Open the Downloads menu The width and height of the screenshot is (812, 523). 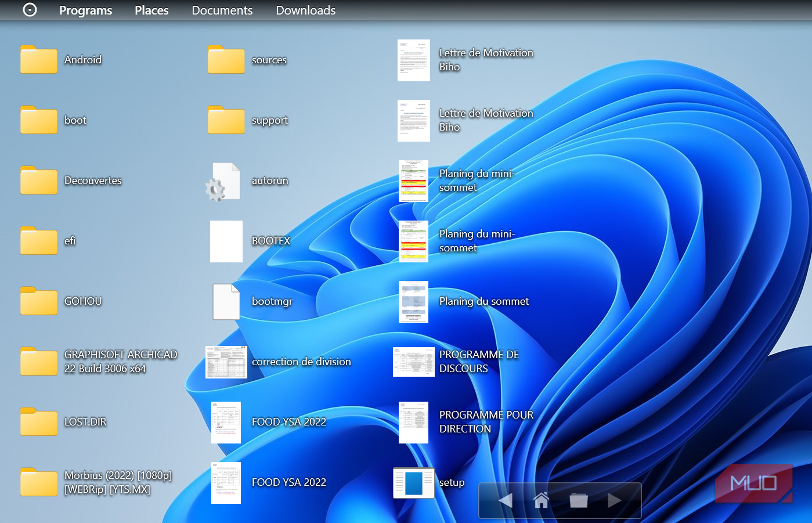pyautogui.click(x=306, y=10)
